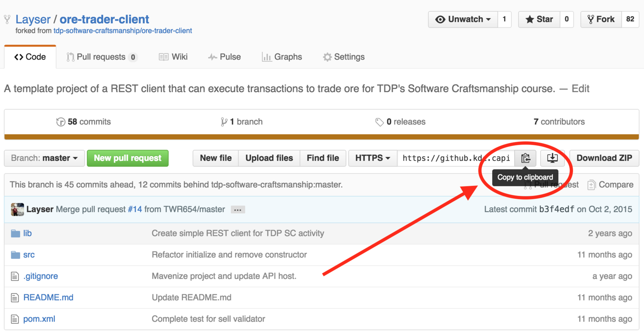Image resolution: width=644 pixels, height=336 pixels.
Task: Open commit 'Create simple REST client for TDP SC activity'
Action: 238,233
